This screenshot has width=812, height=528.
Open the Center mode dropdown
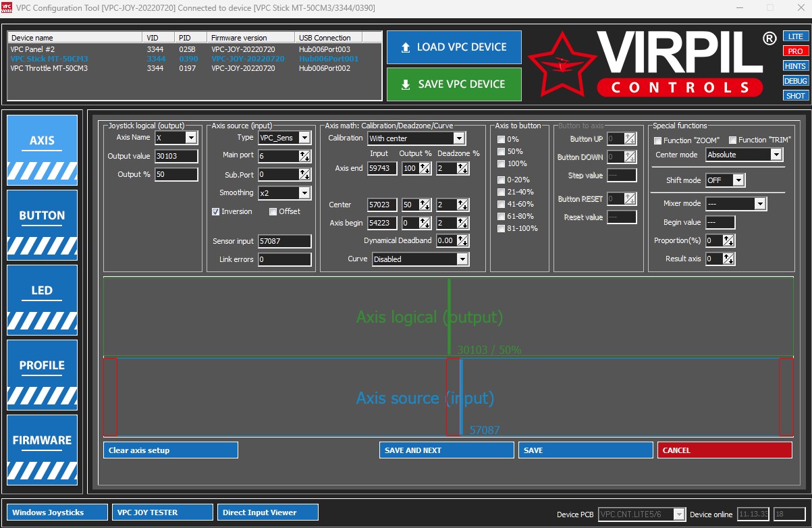click(776, 155)
